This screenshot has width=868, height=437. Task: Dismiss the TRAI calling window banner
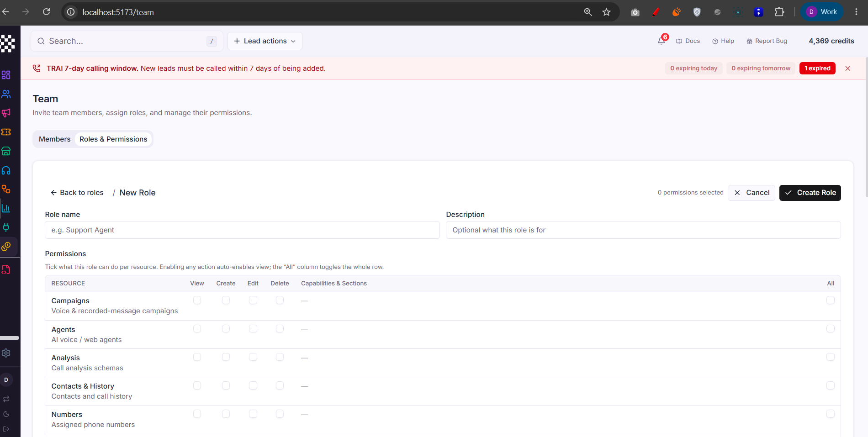click(848, 68)
